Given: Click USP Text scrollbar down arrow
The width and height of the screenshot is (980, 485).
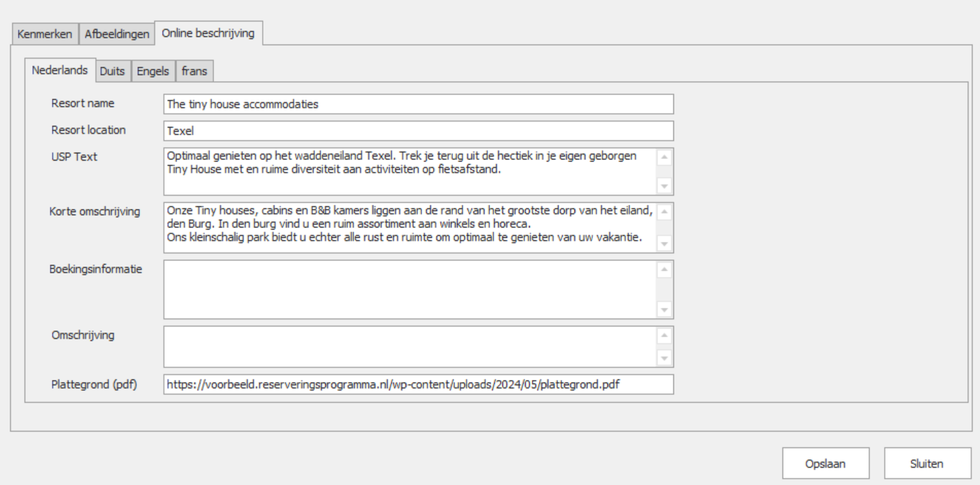Looking at the screenshot, I should (x=664, y=185).
